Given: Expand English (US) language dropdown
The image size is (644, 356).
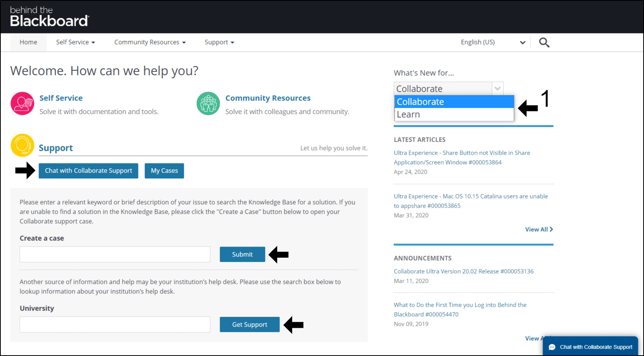Looking at the screenshot, I should click(493, 42).
